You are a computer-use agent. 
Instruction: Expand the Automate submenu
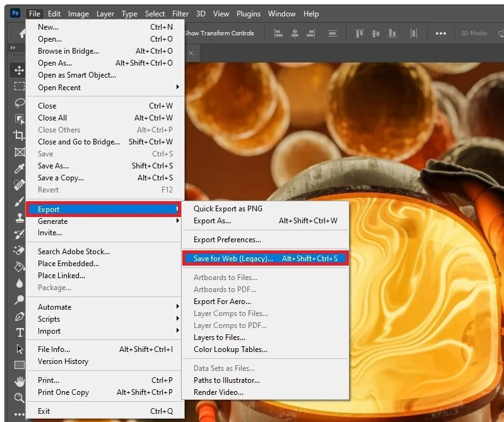point(105,307)
